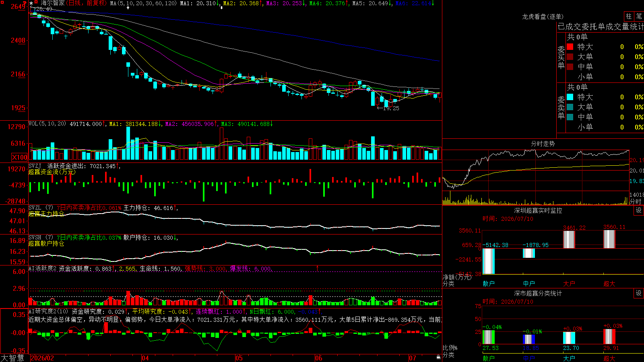Click the red 特大 buy-order color swatch
The image size is (644, 362).
pos(570,47)
